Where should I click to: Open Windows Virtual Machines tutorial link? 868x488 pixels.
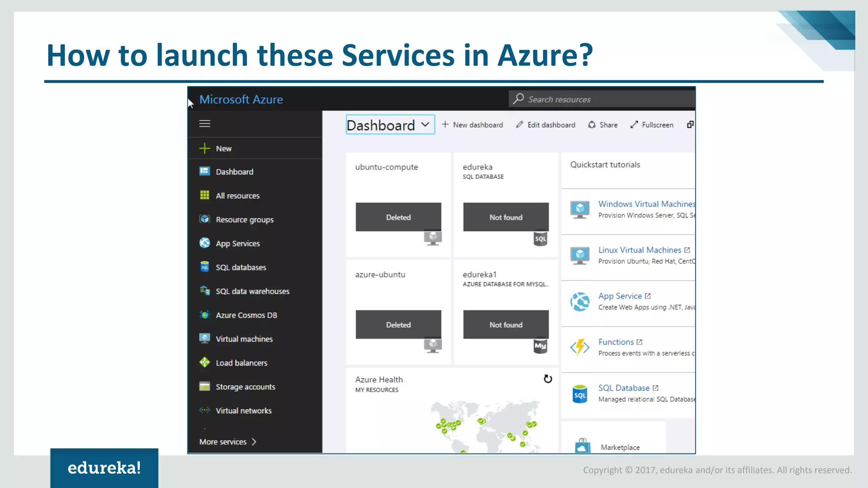pos(647,204)
